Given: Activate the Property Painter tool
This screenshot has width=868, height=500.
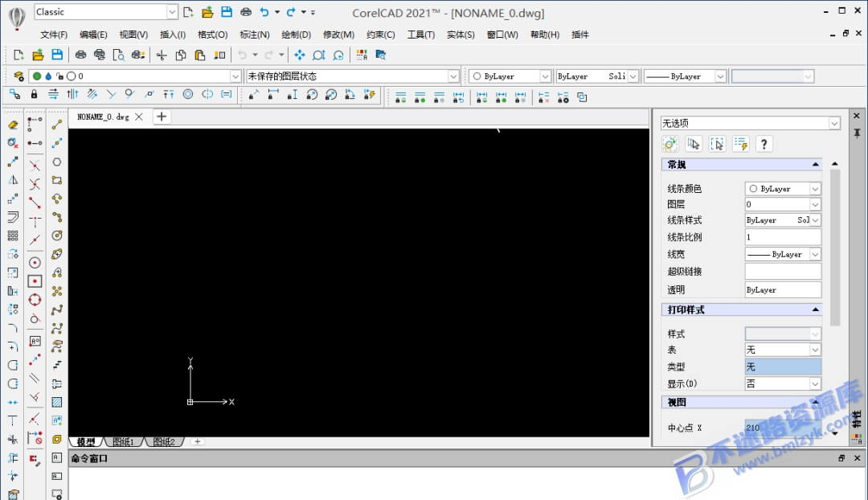Looking at the screenshot, I should point(219,55).
